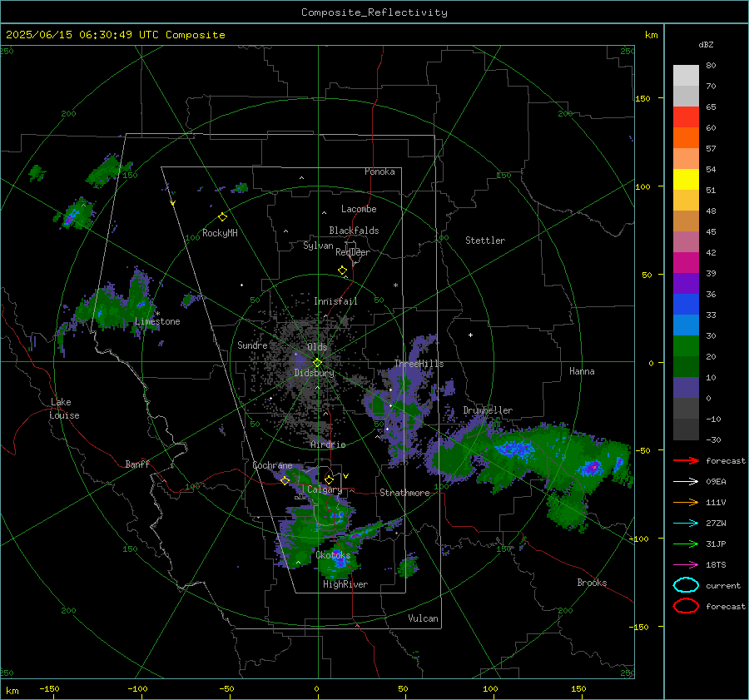The width and height of the screenshot is (749, 700).
Task: Click the red forecast arrow legend icon
Action: [x=686, y=460]
